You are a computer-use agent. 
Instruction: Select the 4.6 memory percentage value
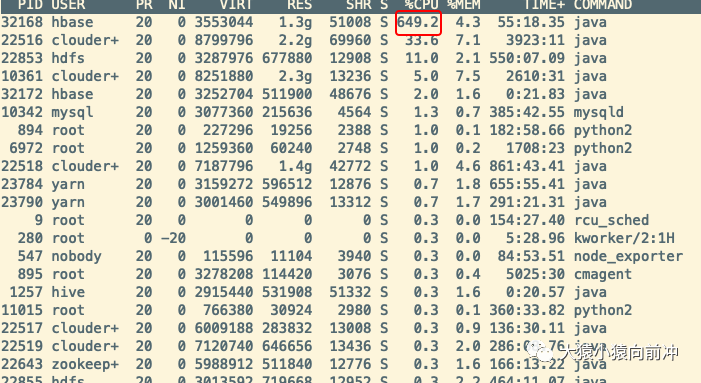pos(468,166)
